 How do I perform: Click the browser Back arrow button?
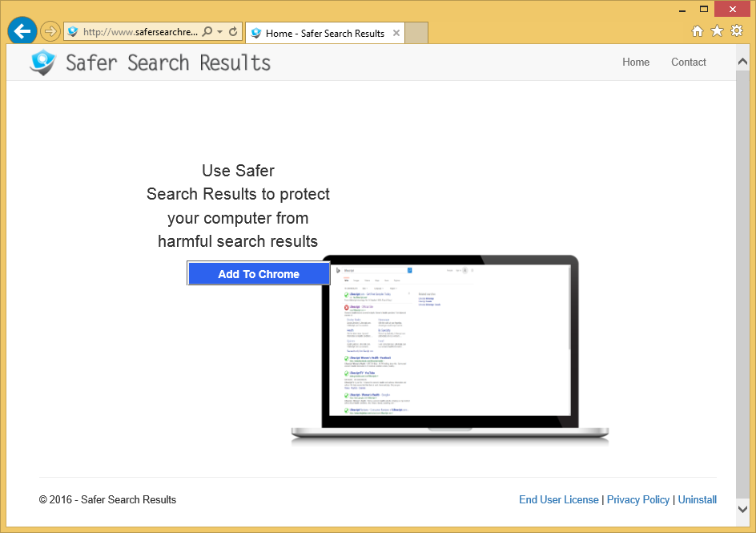click(22, 31)
